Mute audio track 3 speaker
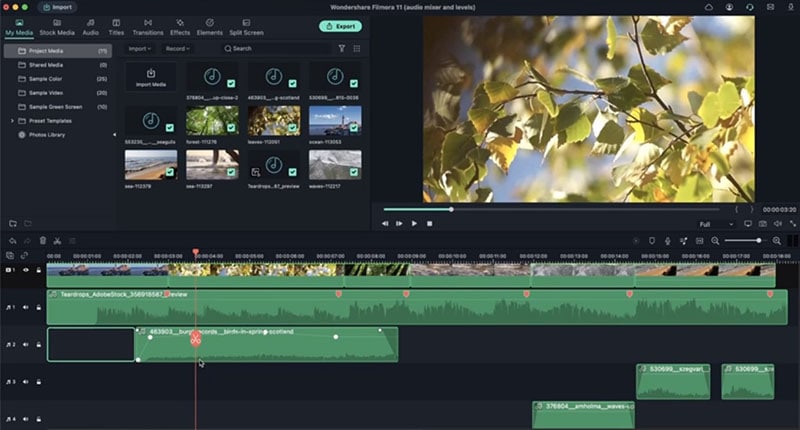This screenshot has height=430, width=800. pos(26,382)
